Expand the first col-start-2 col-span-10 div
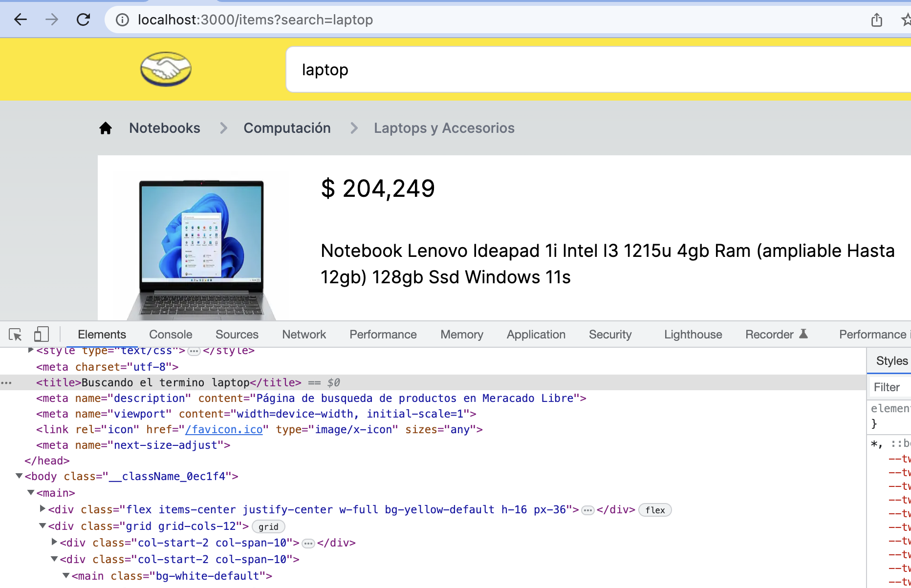The image size is (911, 588). pos(54,542)
